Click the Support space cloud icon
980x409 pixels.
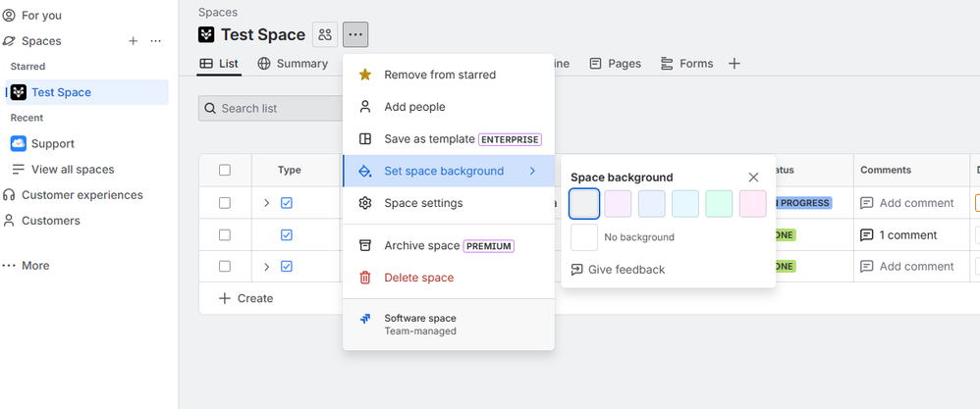pyautogui.click(x=18, y=143)
